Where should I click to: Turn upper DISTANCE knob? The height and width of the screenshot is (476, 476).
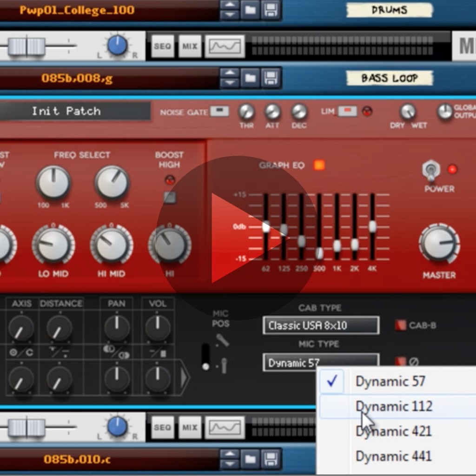[x=59, y=329]
